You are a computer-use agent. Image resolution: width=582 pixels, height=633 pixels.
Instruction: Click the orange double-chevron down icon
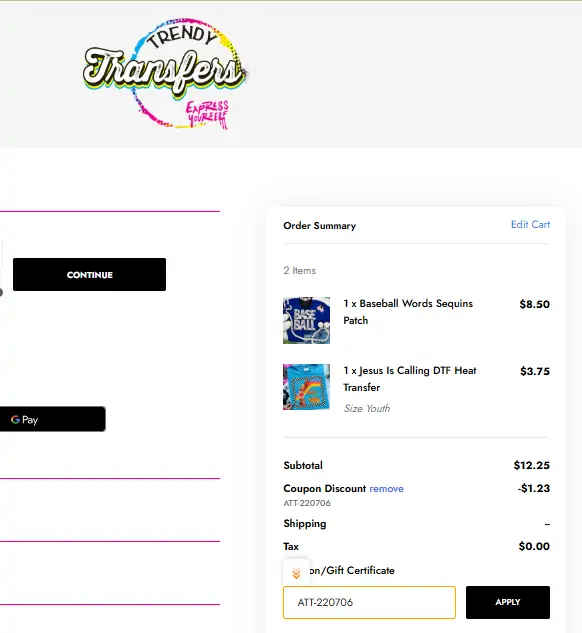[296, 573]
